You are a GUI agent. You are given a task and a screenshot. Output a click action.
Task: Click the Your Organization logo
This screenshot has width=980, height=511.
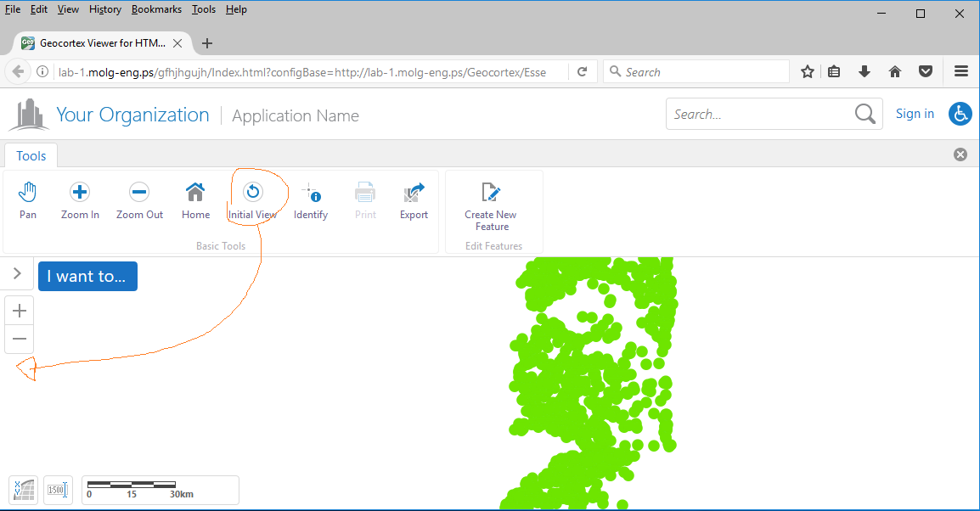28,115
